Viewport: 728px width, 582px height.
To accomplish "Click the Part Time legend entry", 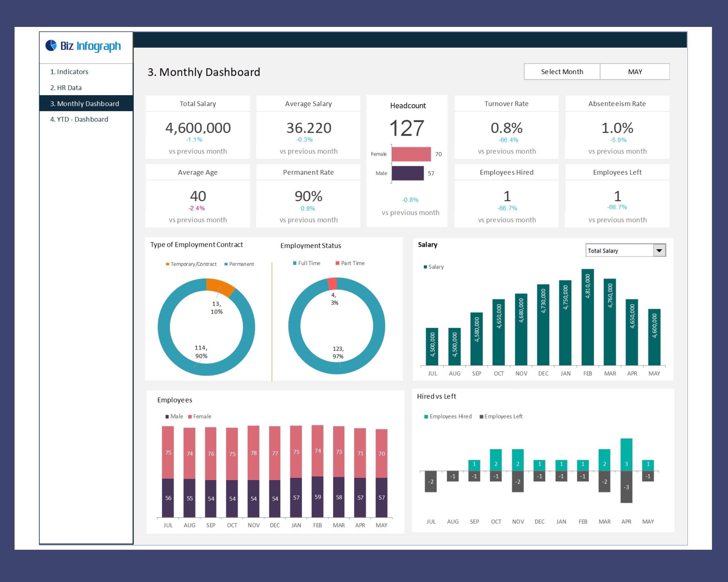I will [x=350, y=263].
